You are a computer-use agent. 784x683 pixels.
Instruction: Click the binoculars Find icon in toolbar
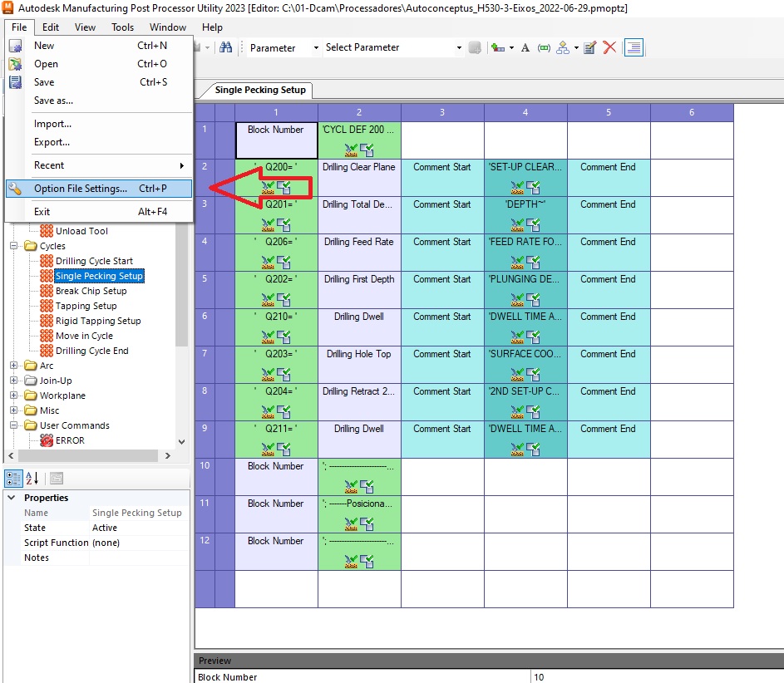(225, 47)
